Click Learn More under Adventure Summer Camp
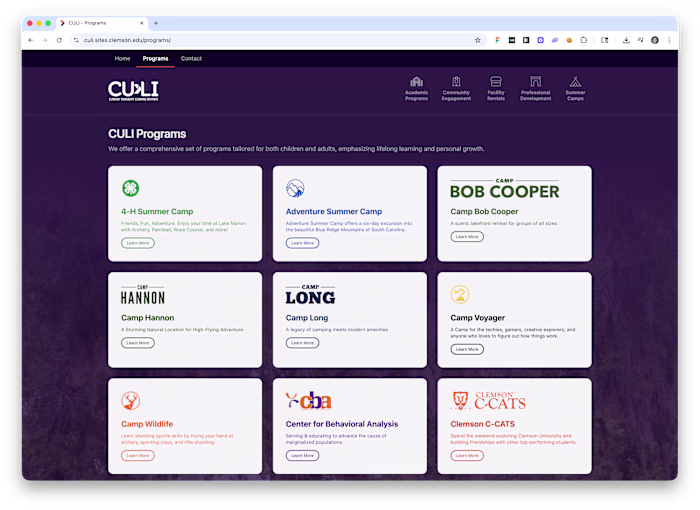This screenshot has height=510, width=700. (x=302, y=243)
